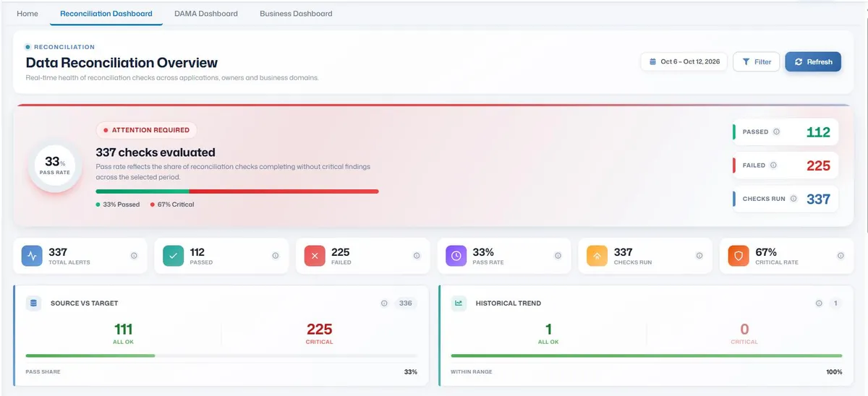Open the Business Dashboard tab
This screenshot has height=396, width=868.
296,14
